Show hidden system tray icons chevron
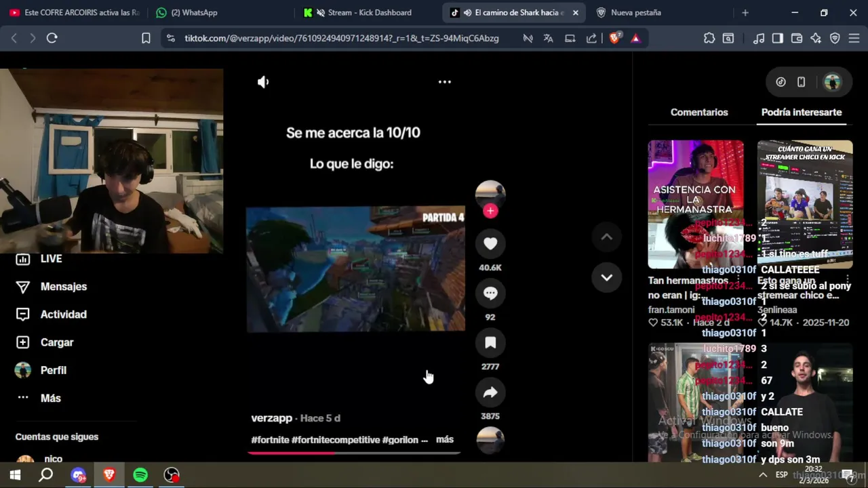This screenshot has height=488, width=868. coord(762,475)
